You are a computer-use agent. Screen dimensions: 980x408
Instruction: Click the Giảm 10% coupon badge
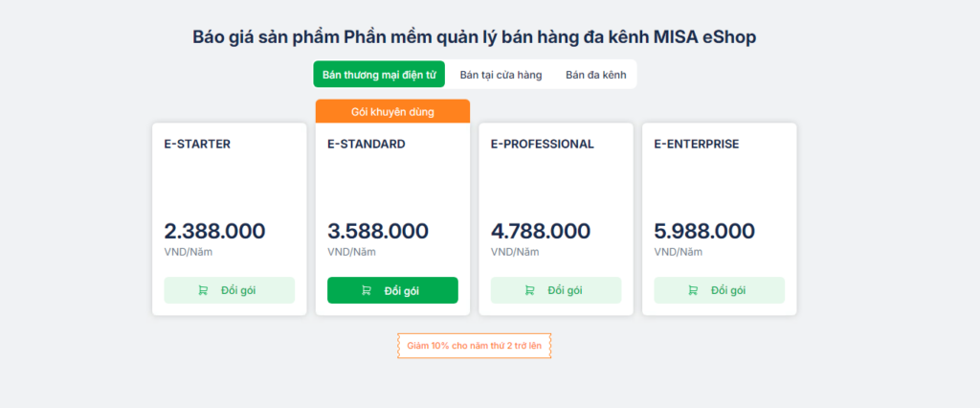475,346
